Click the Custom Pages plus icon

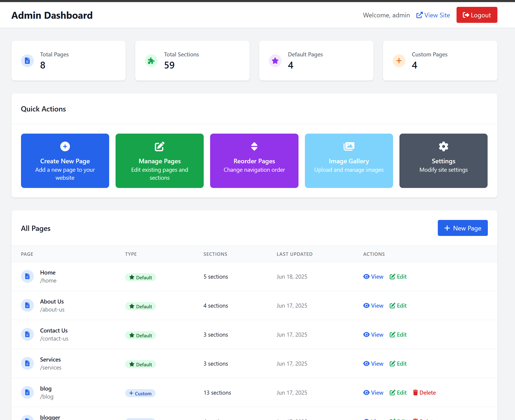[x=399, y=61]
